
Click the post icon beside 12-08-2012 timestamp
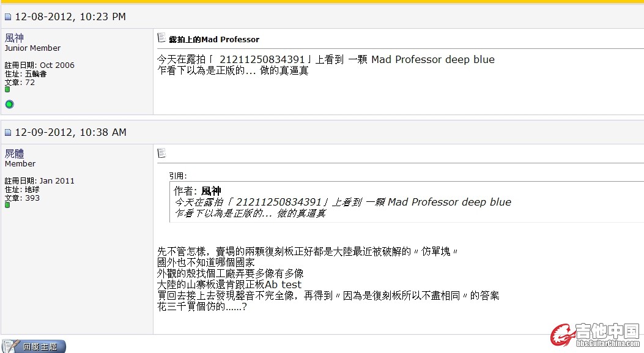(x=8, y=17)
